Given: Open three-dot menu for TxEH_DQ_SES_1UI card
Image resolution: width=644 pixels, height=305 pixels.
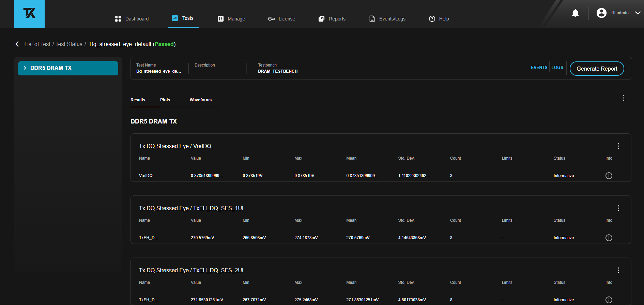Looking at the screenshot, I should [x=618, y=208].
